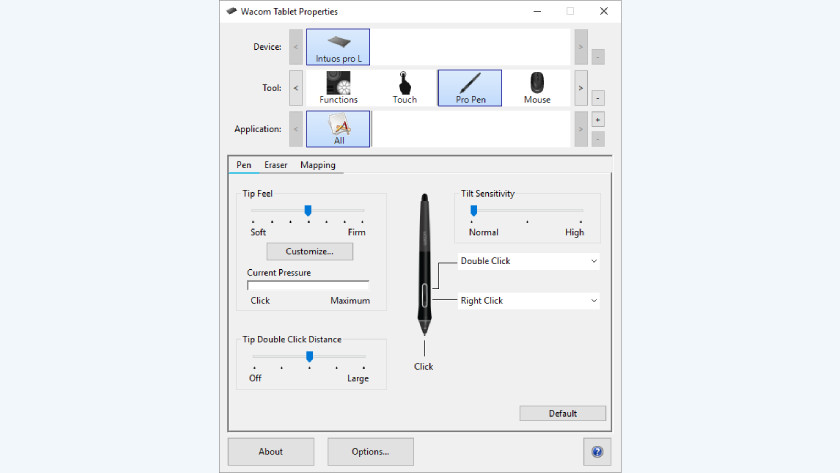Select the Functions tool icon
The width and height of the screenshot is (840, 473).
click(338, 88)
